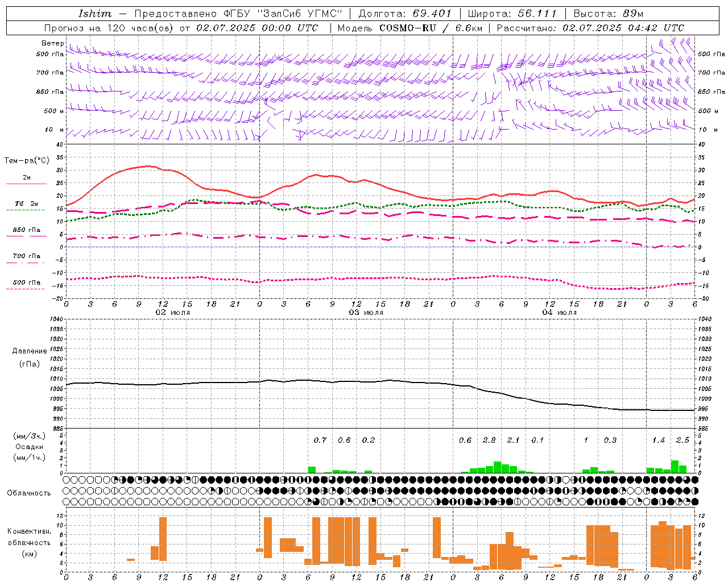Click the "Td 2м" dew point legend entry

[27, 203]
